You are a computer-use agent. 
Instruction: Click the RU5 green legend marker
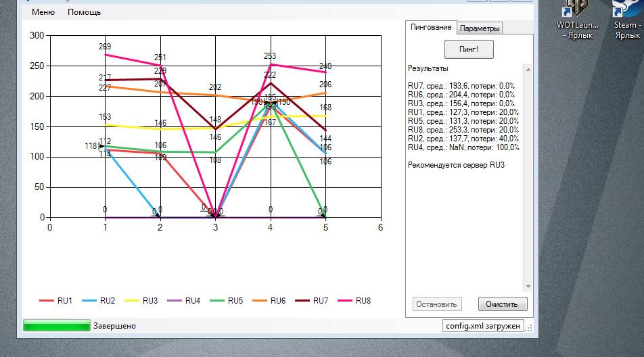[217, 301]
